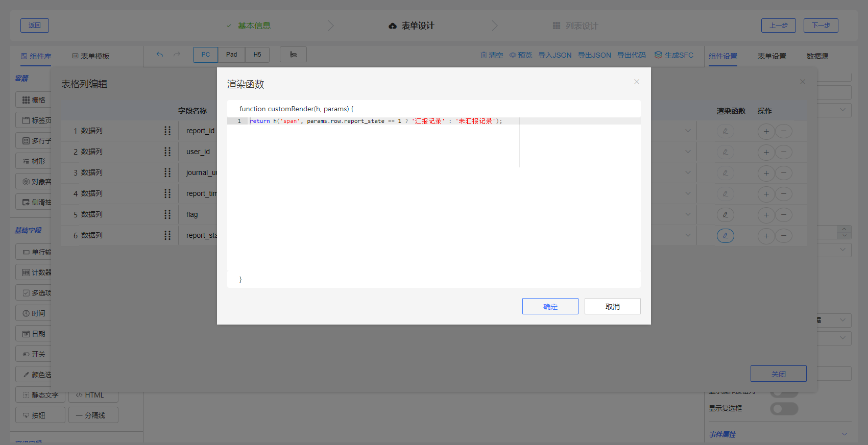Viewport: 868px width, 445px height.
Task: Click the drag handle for user_id row
Action: 167,152
